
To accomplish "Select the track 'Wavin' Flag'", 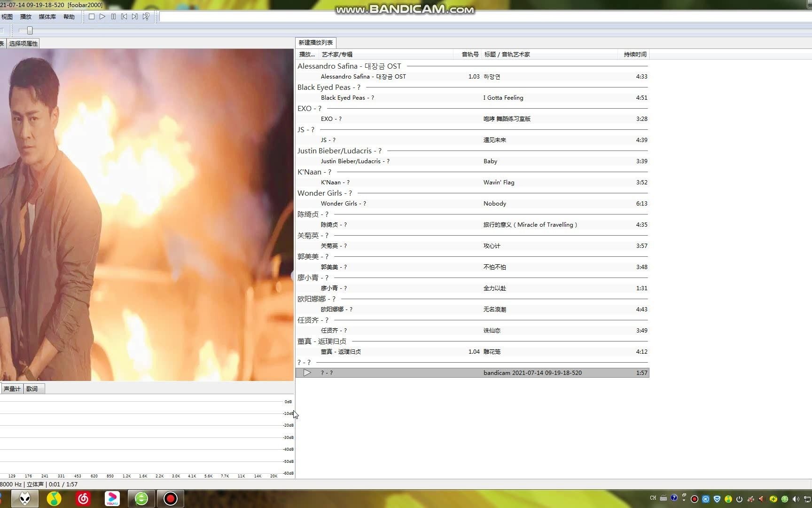I will coord(472,182).
